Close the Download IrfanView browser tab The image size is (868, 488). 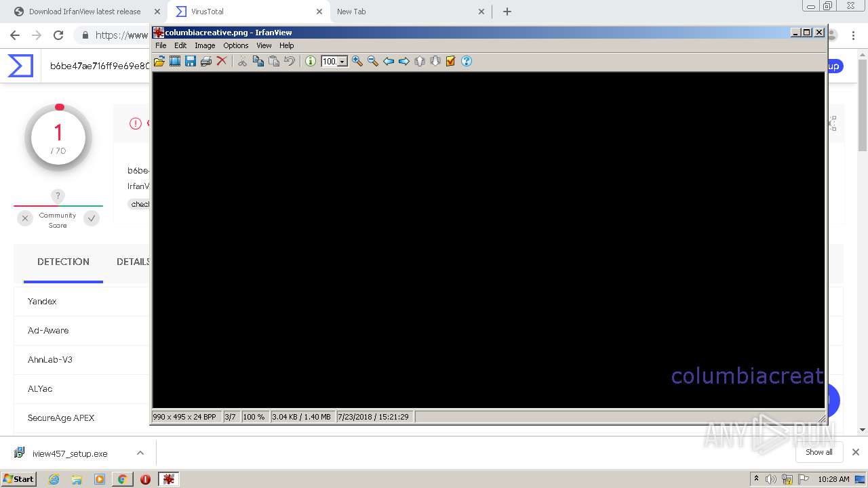pos(157,12)
